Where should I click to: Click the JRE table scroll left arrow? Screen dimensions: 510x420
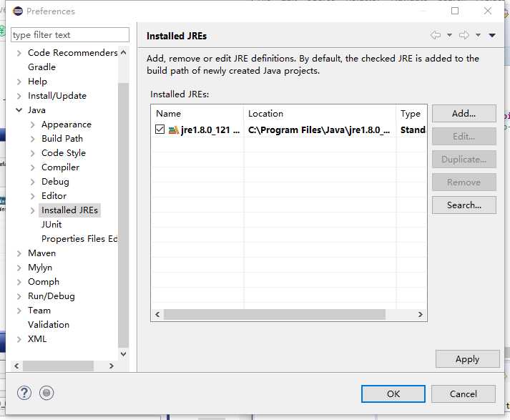click(x=158, y=314)
